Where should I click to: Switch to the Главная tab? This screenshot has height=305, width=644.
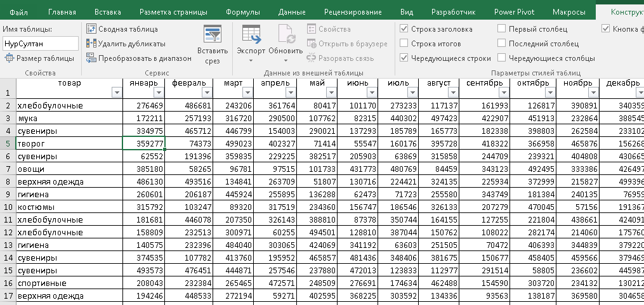pos(62,12)
